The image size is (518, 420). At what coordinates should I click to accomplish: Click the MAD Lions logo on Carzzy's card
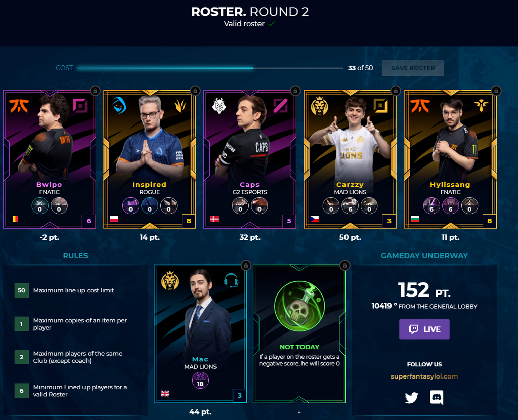319,106
